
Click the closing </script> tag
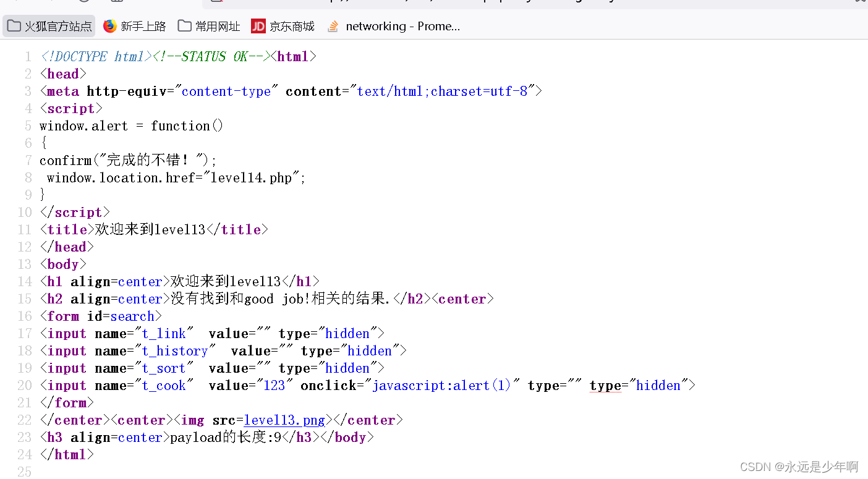tap(75, 213)
